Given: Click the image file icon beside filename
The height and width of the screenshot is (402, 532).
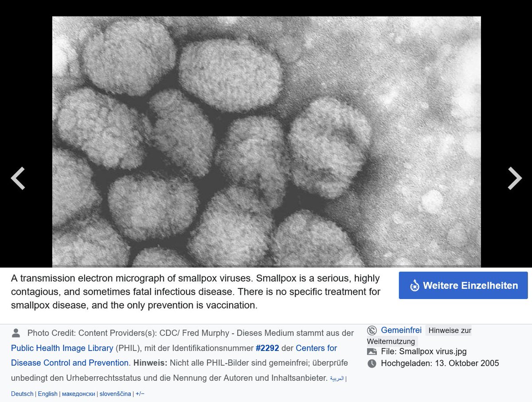Looking at the screenshot, I should coord(372,352).
